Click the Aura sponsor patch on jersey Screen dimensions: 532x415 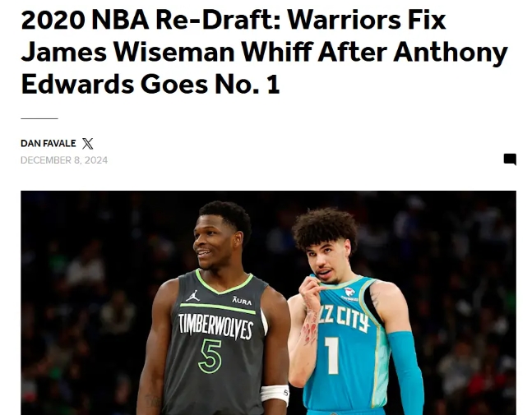242,301
